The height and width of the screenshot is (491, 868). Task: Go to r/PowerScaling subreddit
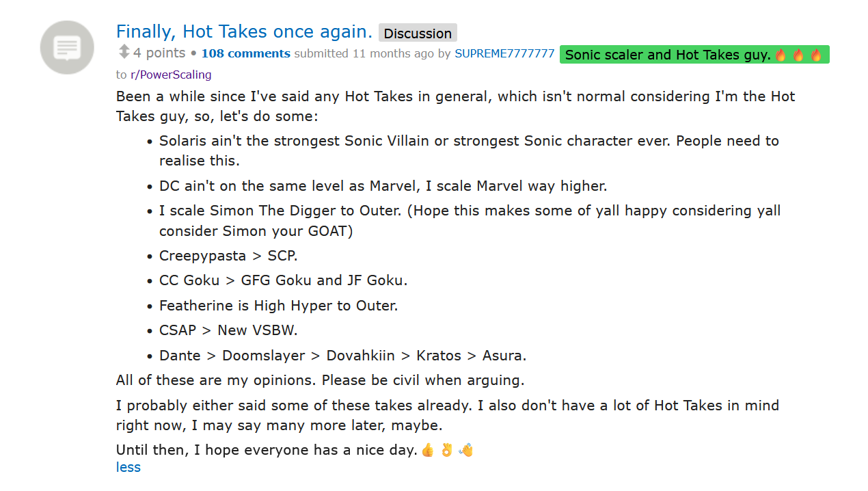tap(171, 75)
